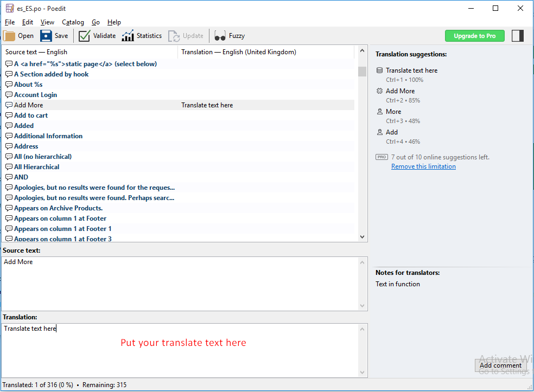This screenshot has width=534, height=392.
Task: Follow the 'Remove this limitation' link
Action: click(423, 166)
